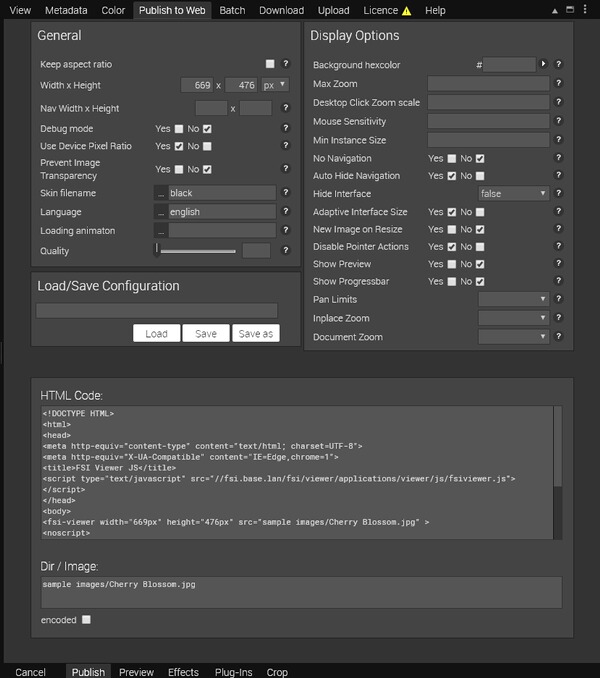Set Show Preview to Yes
This screenshot has height=678, width=600.
click(x=452, y=264)
